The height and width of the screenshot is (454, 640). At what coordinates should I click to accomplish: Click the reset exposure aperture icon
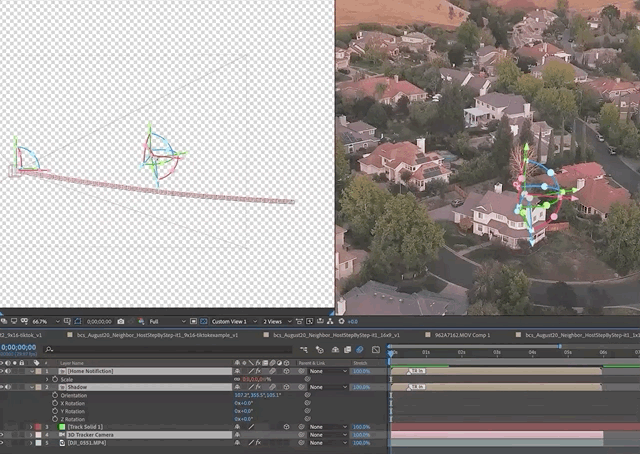[341, 322]
